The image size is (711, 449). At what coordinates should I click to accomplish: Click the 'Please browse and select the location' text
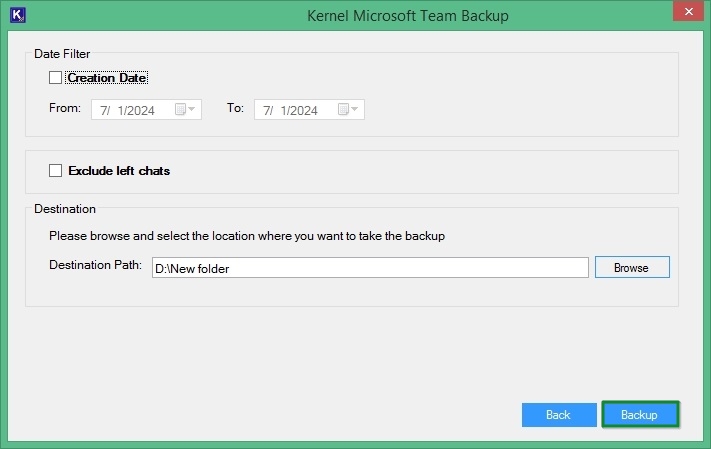[247, 236]
